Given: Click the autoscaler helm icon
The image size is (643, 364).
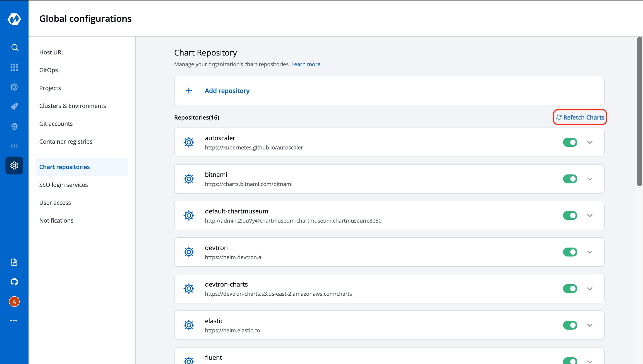Looking at the screenshot, I should click(x=189, y=142).
